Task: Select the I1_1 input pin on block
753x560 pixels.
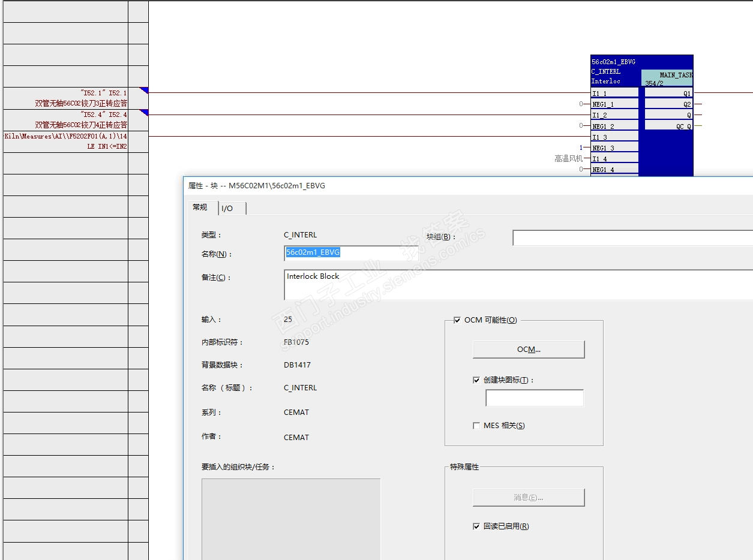Action: [615, 94]
